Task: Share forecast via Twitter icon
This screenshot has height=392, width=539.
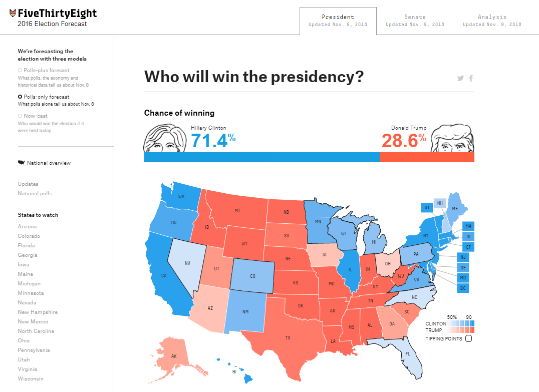Action: tap(460, 78)
